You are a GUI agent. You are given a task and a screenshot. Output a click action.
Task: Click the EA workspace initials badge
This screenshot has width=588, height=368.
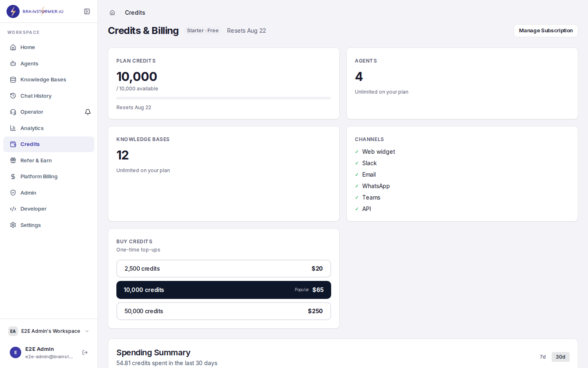tap(13, 331)
